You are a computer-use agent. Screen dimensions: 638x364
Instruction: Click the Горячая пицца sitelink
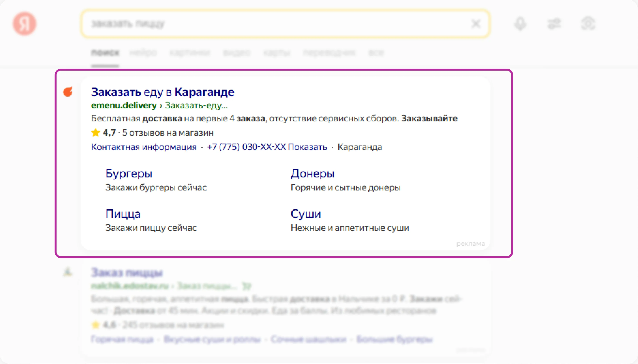[x=122, y=339]
